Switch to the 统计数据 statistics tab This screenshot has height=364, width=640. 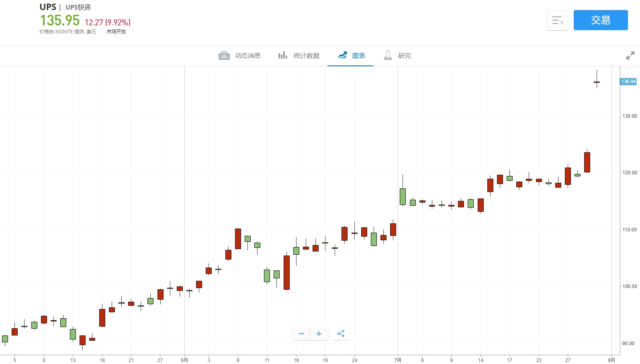pos(306,55)
